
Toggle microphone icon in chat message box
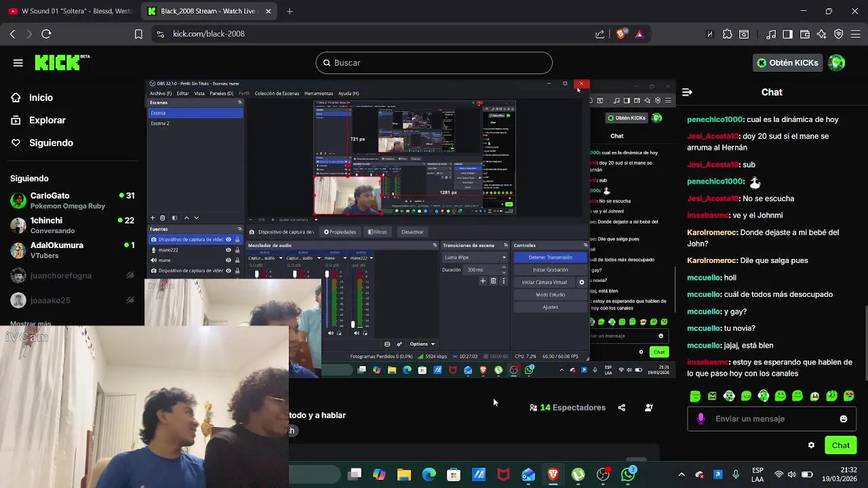click(x=701, y=419)
